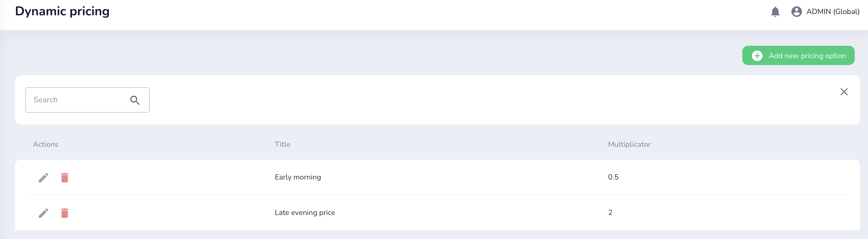
Task: Edit the Early morning pricing option
Action: coord(43,177)
